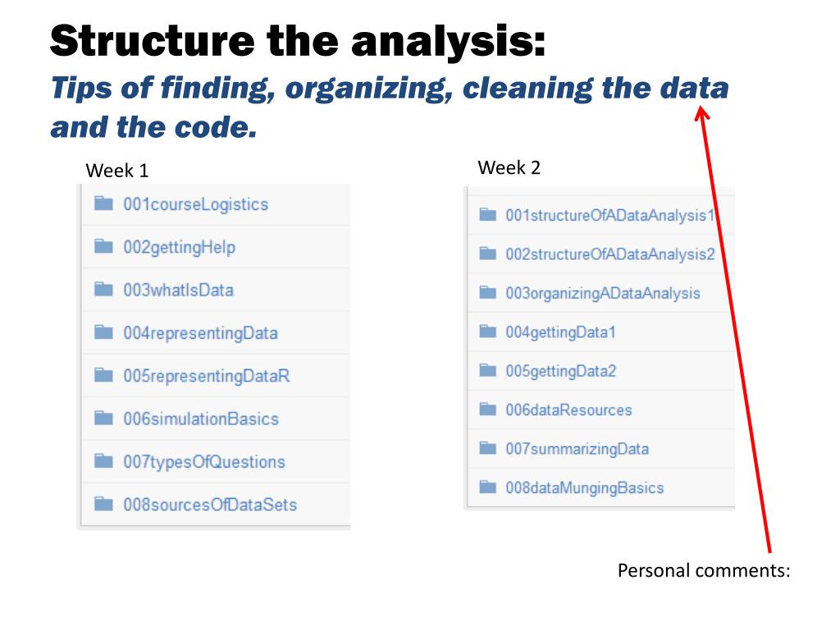Screen dimensions: 840x630
Task: Open the 005representingDataR link
Action: tap(206, 376)
